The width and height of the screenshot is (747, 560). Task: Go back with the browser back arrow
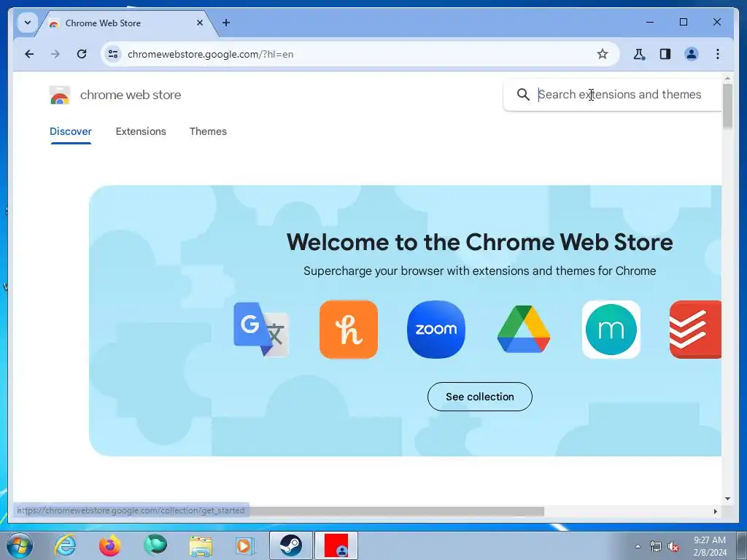[x=29, y=54]
